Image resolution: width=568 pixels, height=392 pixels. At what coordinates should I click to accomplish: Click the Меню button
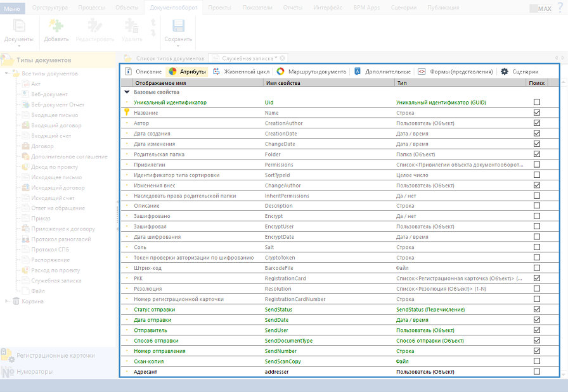(13, 8)
